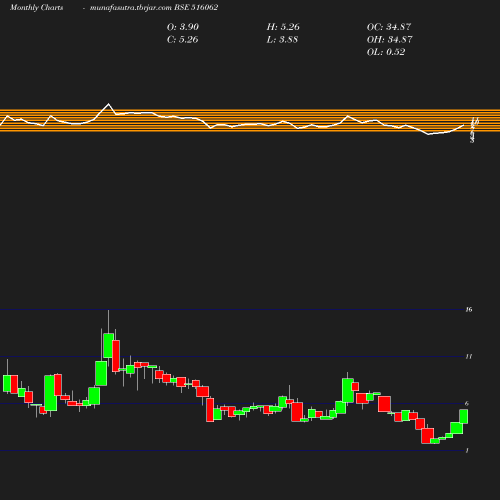Click the 'OC: 34.87' value
The width and height of the screenshot is (500, 500).
coord(389,27)
